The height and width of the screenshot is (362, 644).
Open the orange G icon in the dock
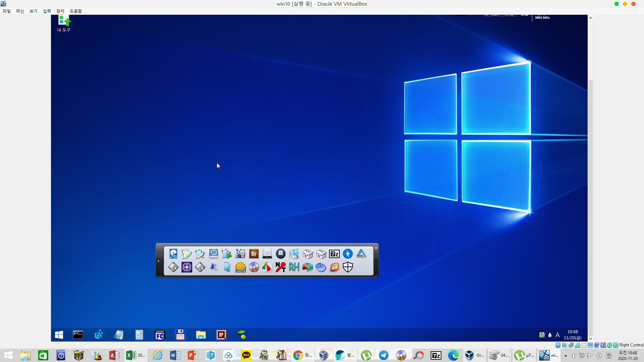coord(334,267)
